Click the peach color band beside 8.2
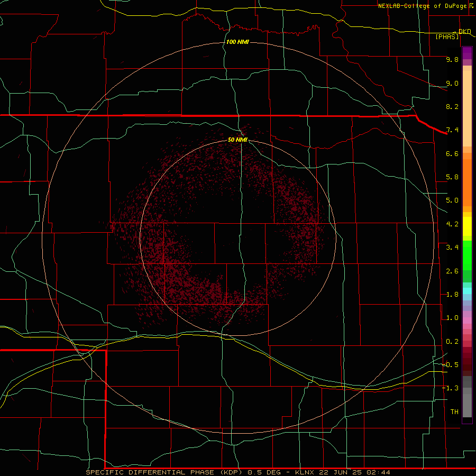 (x=467, y=108)
